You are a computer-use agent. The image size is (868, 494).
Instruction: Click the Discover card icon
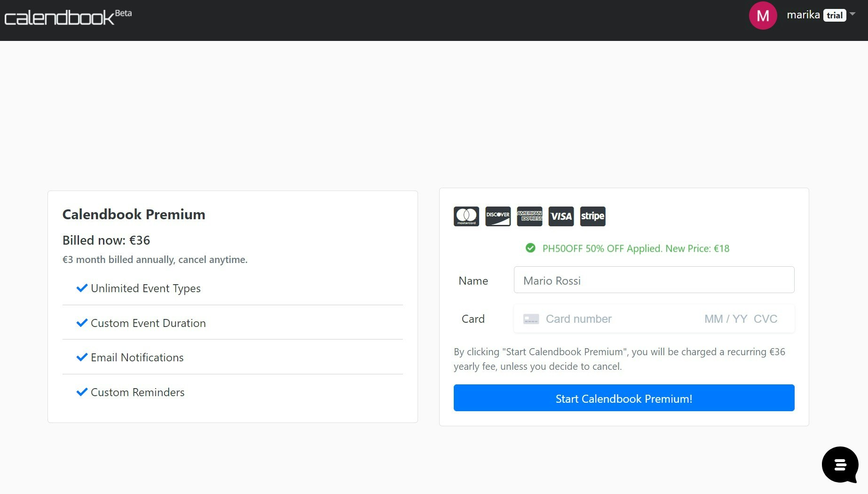pyautogui.click(x=498, y=216)
